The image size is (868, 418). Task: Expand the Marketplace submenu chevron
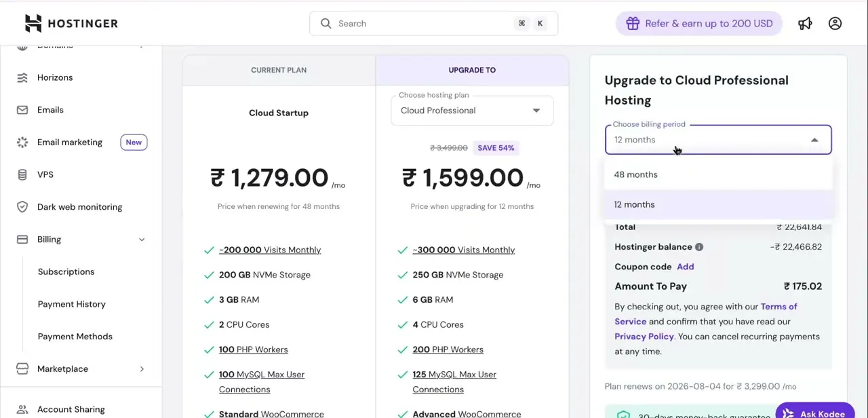[x=142, y=368]
